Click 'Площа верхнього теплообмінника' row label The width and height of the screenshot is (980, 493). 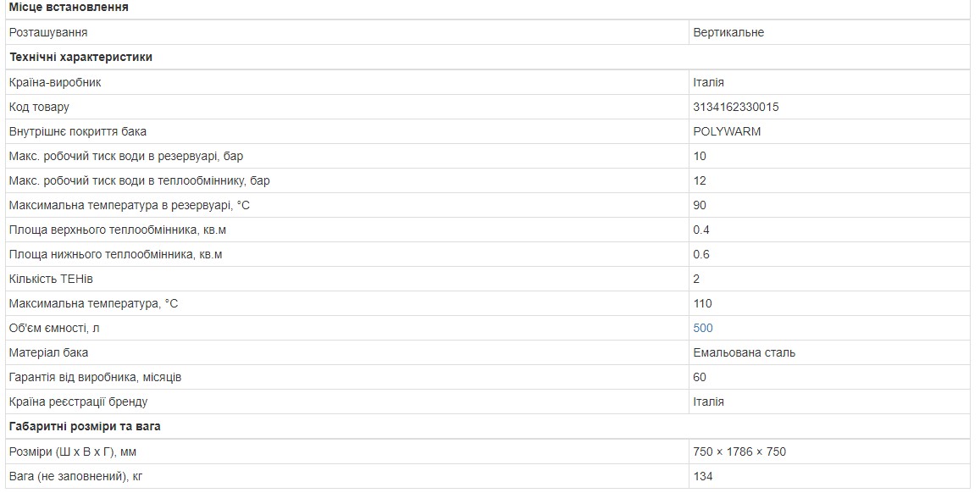(x=117, y=230)
